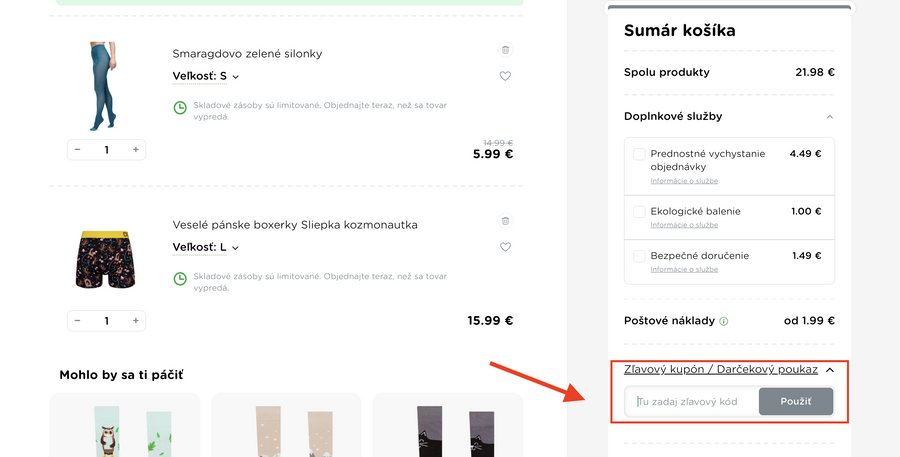Collapse the Doplnkové služby section
This screenshot has width=900, height=457.
click(829, 117)
